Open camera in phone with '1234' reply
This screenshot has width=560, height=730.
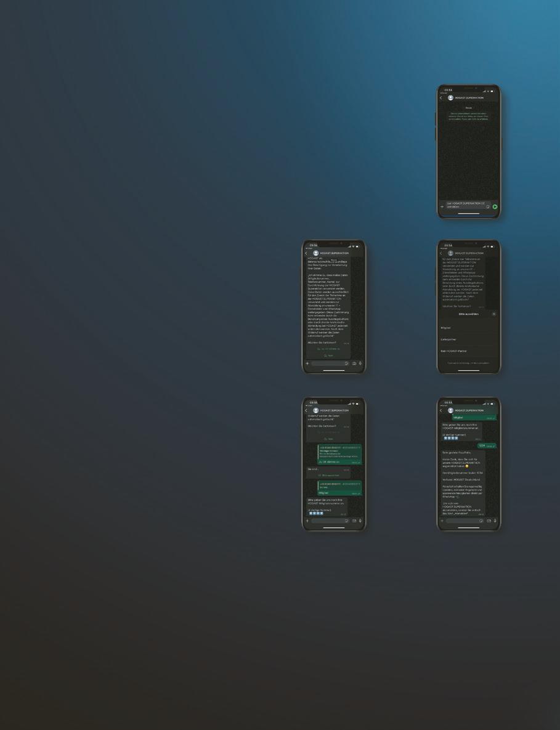(x=489, y=521)
